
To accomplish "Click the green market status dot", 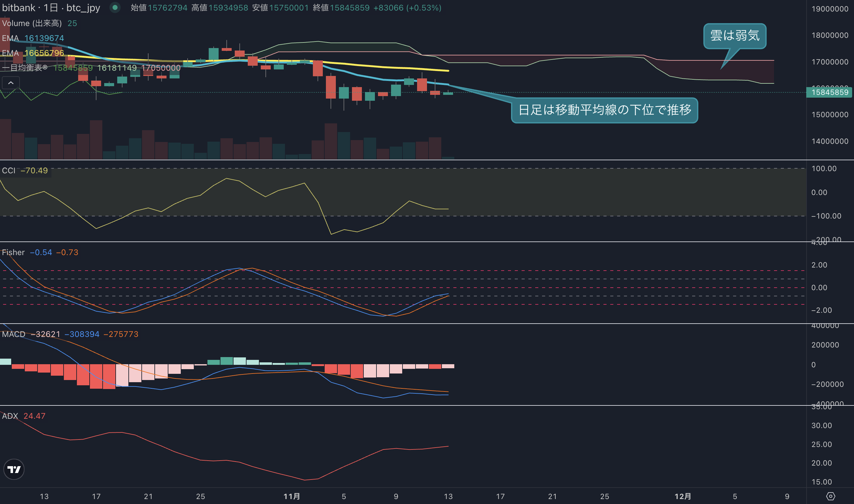I will (x=115, y=7).
